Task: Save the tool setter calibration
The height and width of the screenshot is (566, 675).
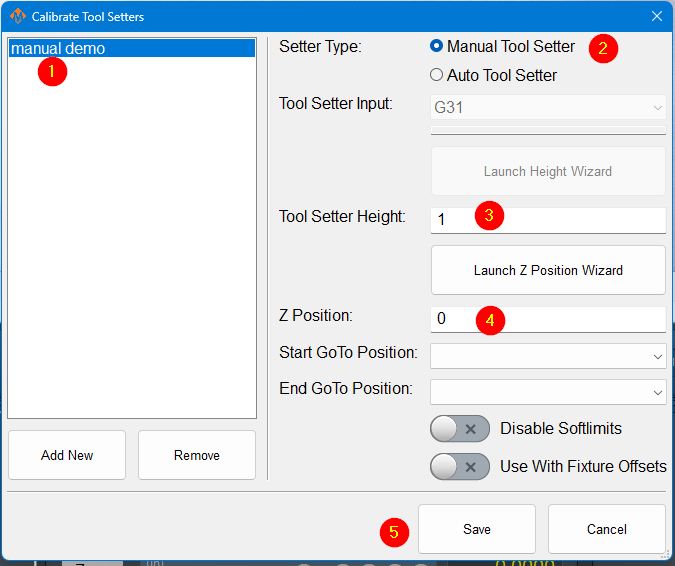Action: [477, 529]
